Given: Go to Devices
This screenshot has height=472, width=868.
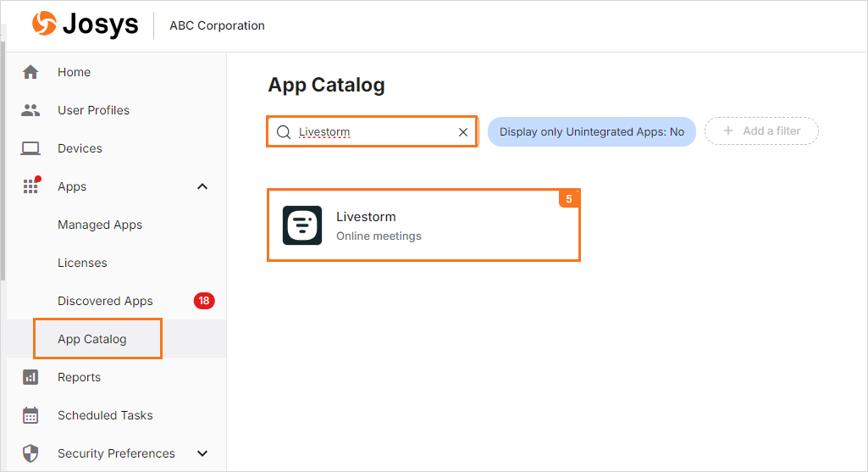Looking at the screenshot, I should (x=80, y=148).
